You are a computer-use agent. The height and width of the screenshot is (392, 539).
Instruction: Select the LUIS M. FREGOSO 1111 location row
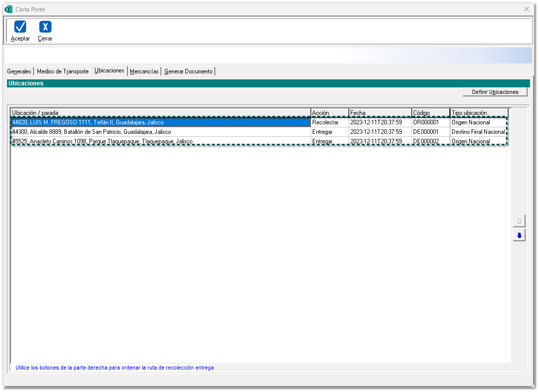point(160,122)
